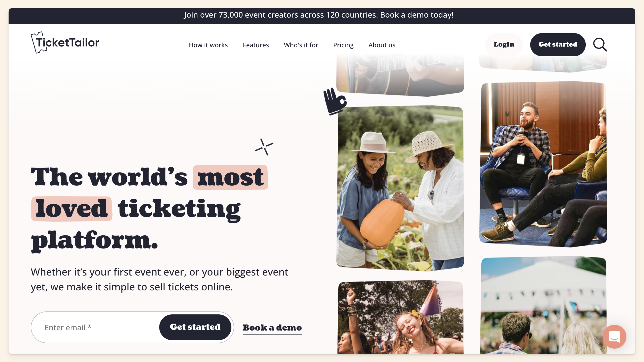
Task: Open the Features menu
Action: [x=256, y=45]
